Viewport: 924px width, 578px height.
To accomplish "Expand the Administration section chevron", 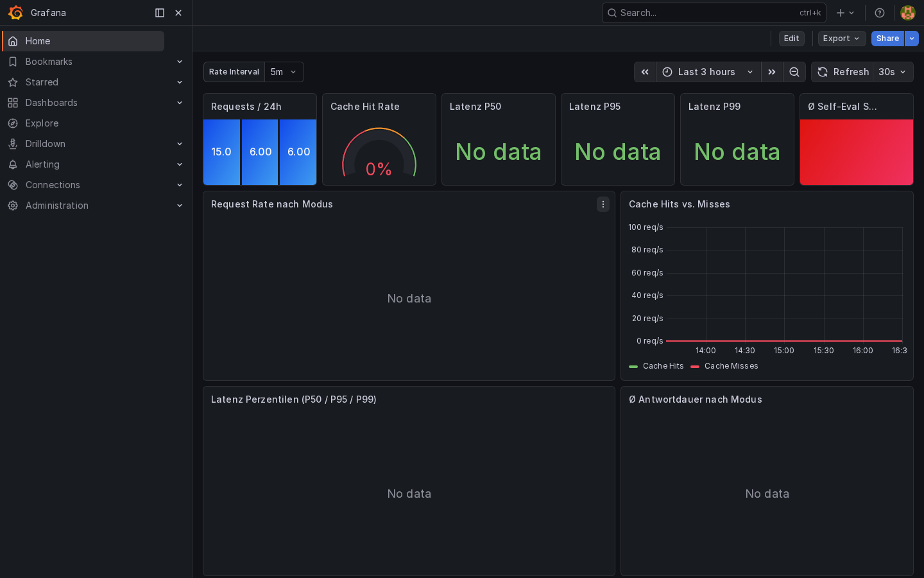I will [x=180, y=206].
